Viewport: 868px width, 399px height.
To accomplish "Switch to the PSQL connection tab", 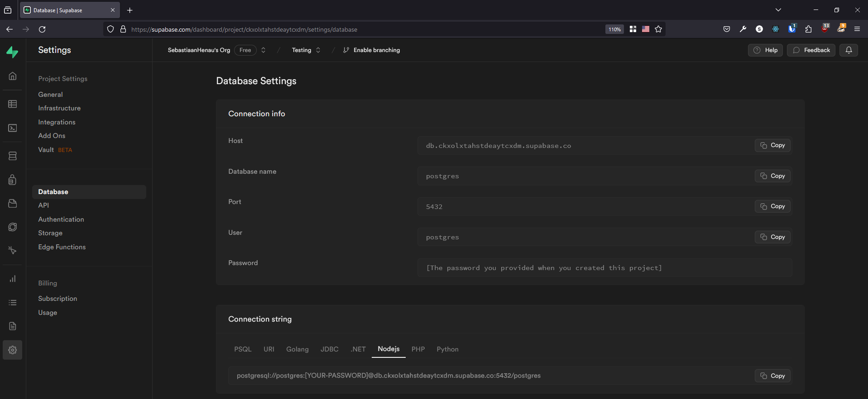I will pyautogui.click(x=243, y=349).
